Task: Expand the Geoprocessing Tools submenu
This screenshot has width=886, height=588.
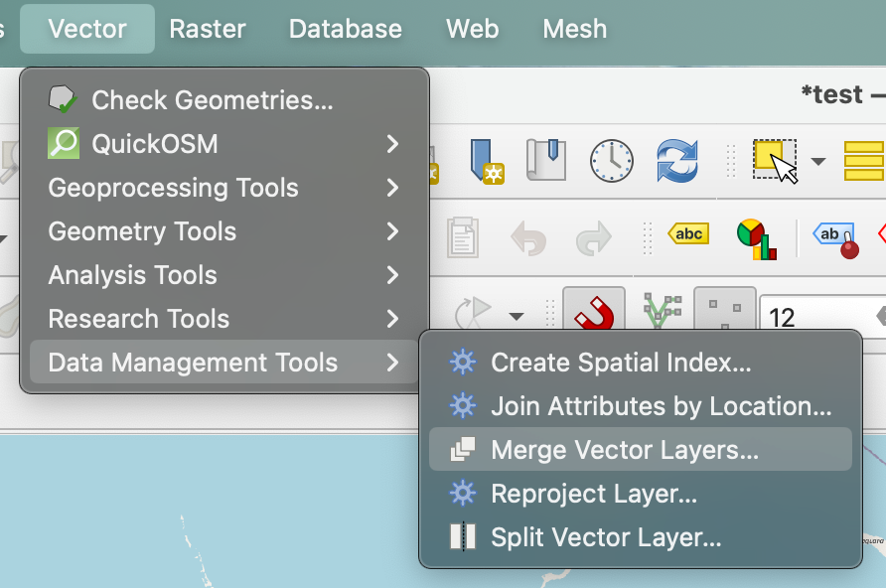Action: (224, 188)
